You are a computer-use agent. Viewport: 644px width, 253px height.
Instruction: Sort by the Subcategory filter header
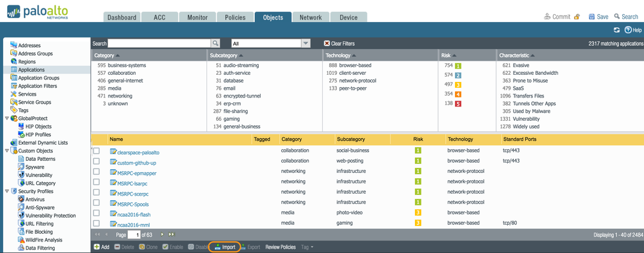(226, 56)
